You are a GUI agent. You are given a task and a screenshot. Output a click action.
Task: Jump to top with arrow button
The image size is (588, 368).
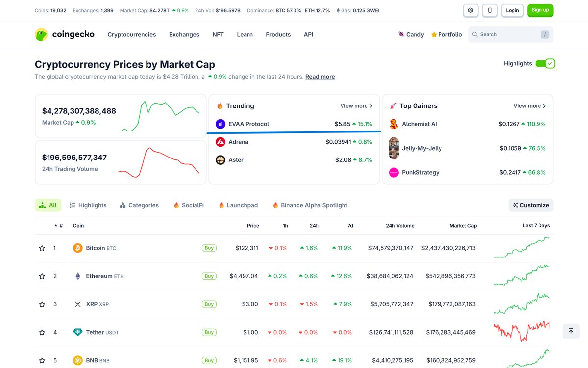(571, 331)
